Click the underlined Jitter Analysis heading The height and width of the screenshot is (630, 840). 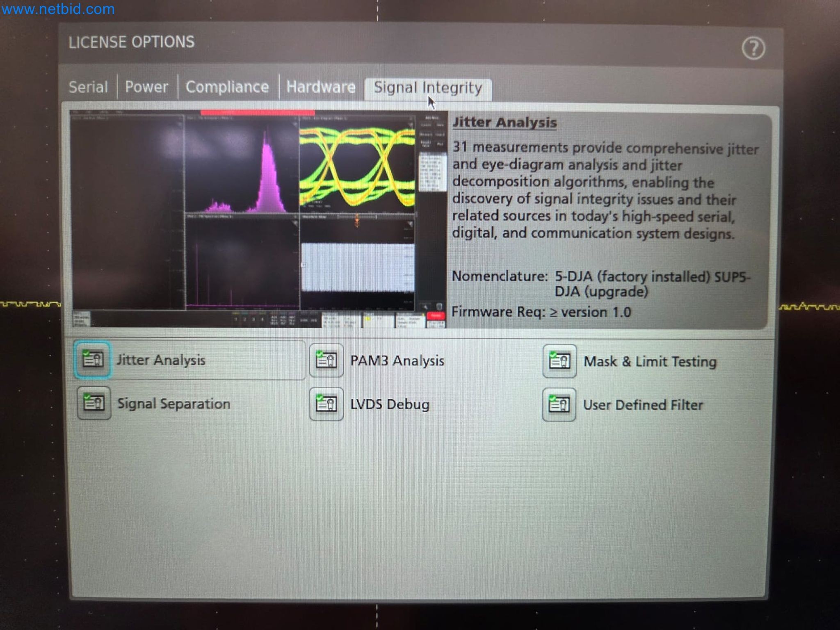504,123
